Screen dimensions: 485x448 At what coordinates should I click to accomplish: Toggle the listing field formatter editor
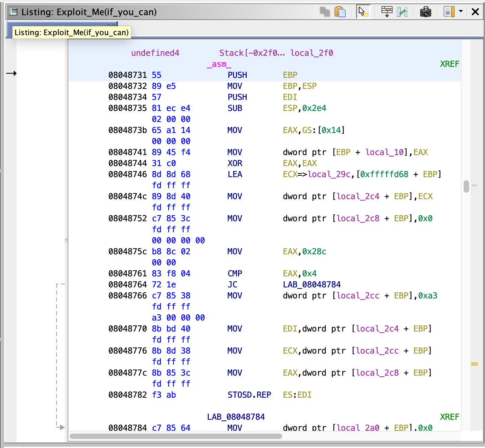387,12
